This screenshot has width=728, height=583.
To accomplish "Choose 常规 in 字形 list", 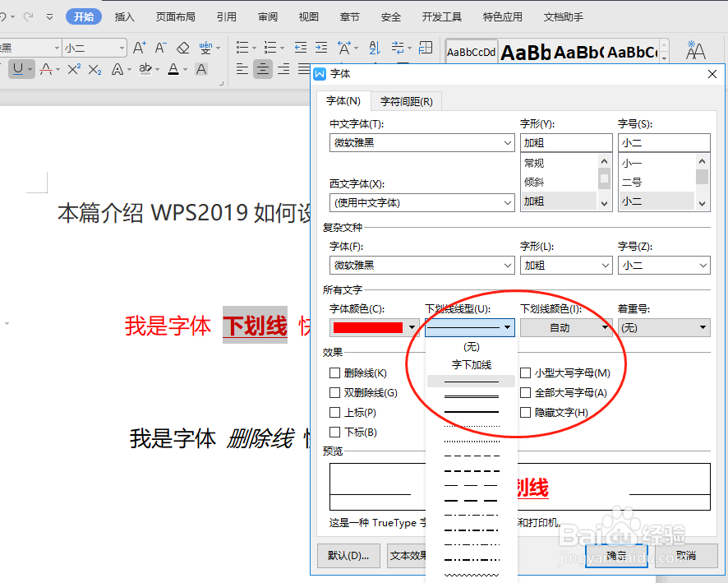I will click(x=534, y=164).
